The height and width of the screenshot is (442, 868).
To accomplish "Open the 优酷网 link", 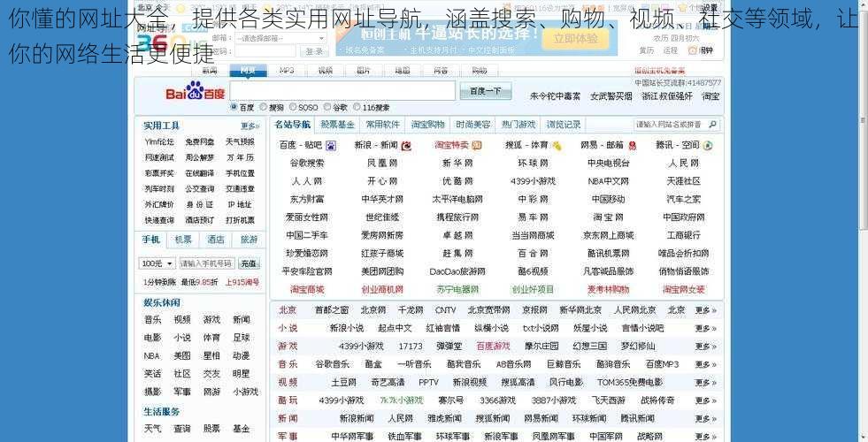I will tap(457, 181).
